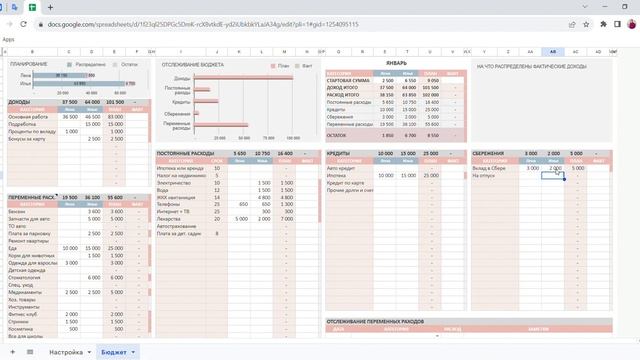Switch to the blue document browser tab
The height and width of the screenshot is (360, 640).
(15, 7)
